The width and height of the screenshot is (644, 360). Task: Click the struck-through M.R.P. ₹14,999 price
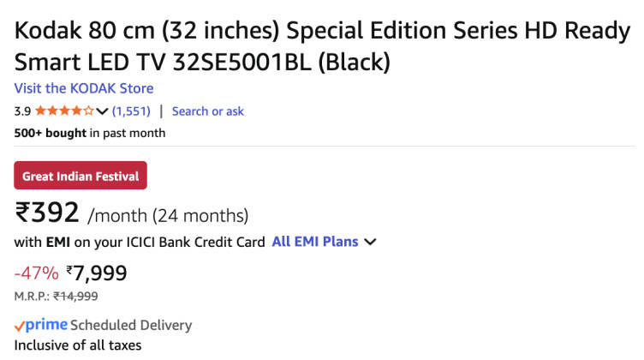coord(75,297)
